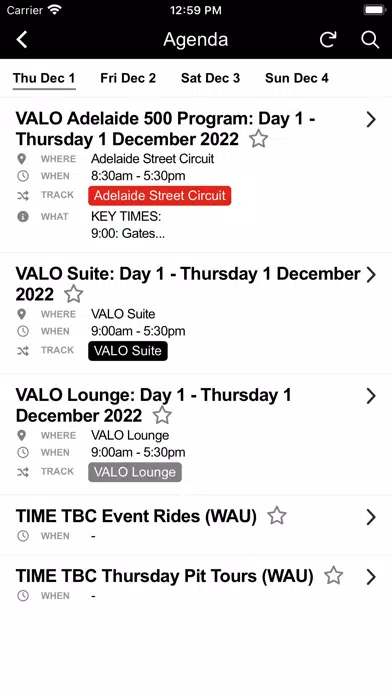Favorite the Thursday Pit Tours star
The width and height of the screenshot is (392, 696).
click(333, 575)
